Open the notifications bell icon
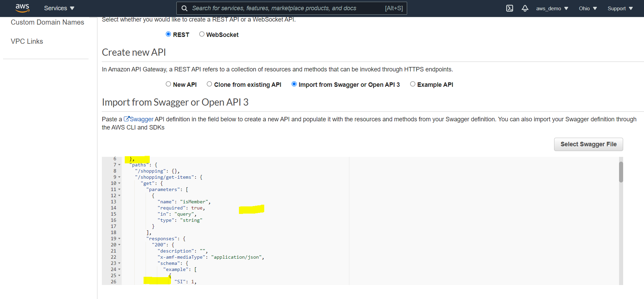 pyautogui.click(x=525, y=8)
